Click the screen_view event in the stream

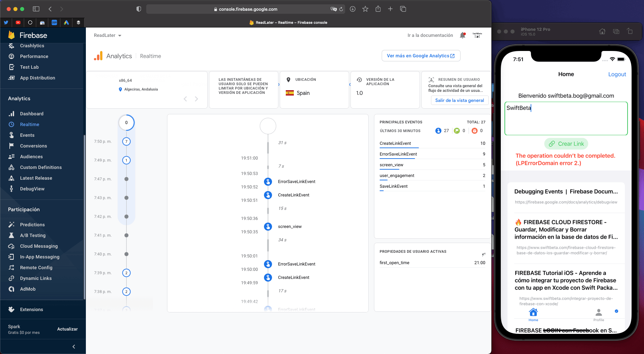[290, 227]
